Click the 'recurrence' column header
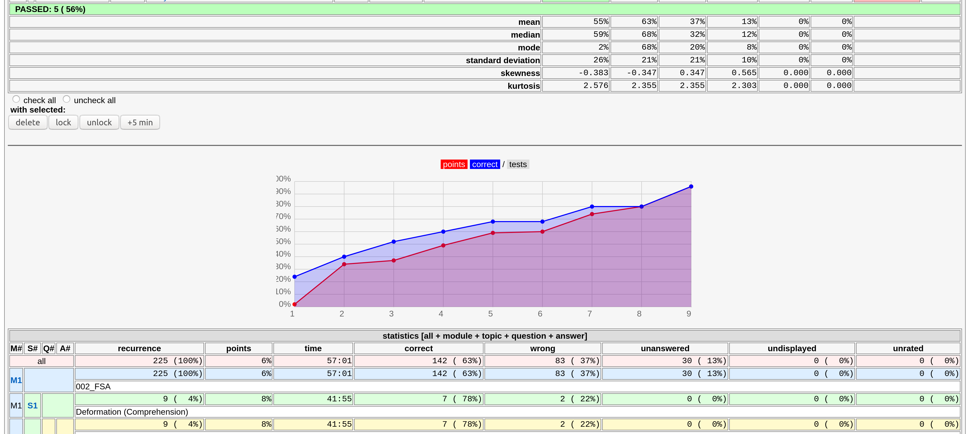The width and height of the screenshot is (980, 434). click(139, 348)
